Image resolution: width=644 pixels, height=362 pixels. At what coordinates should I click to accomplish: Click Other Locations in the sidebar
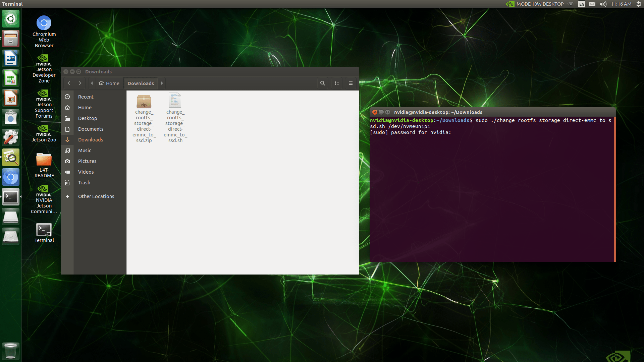[x=96, y=196]
